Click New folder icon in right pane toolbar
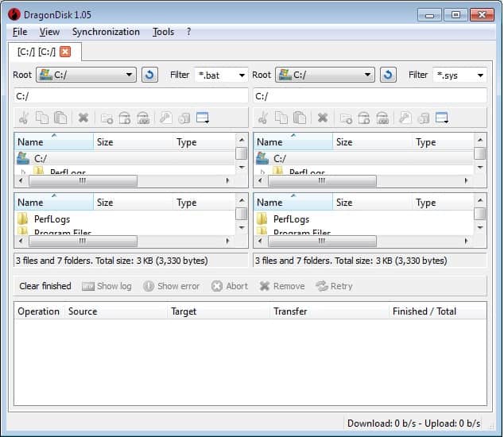The width and height of the screenshot is (504, 437). [346, 118]
